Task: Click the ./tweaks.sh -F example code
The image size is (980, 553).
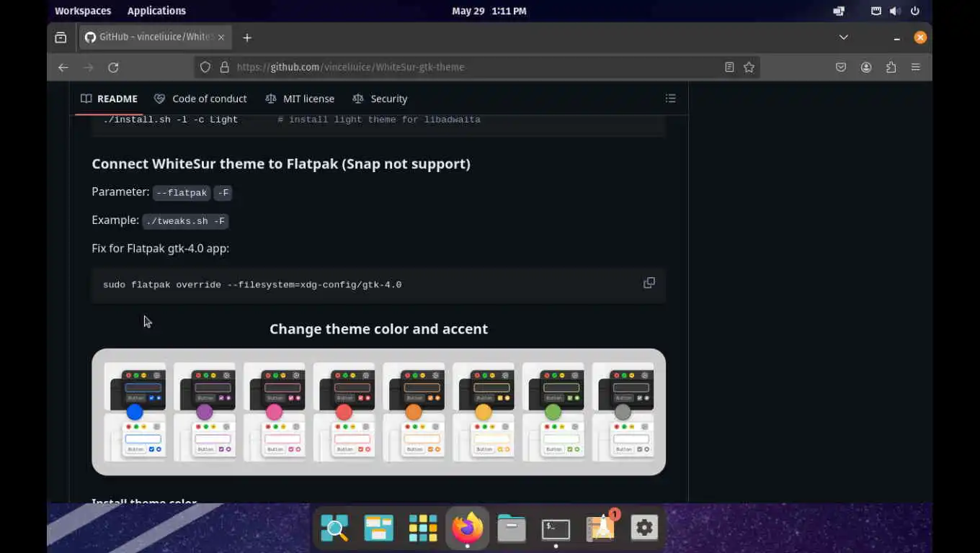Action: (x=185, y=221)
